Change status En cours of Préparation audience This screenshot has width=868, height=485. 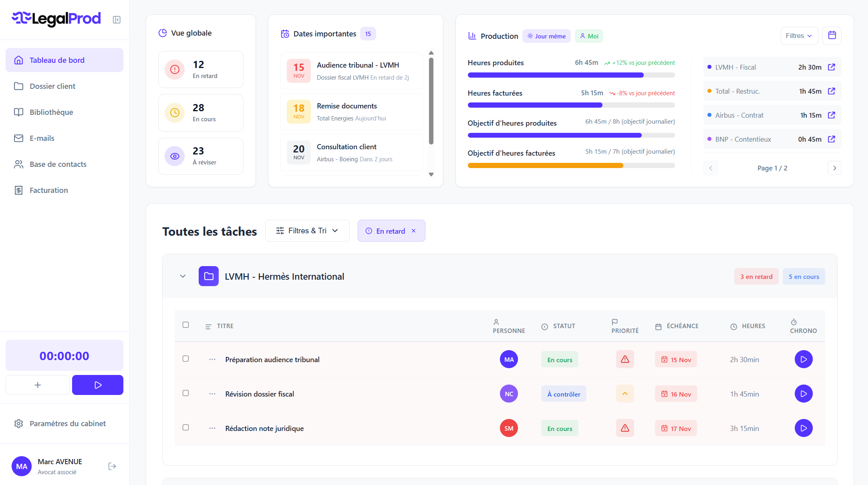pos(560,359)
